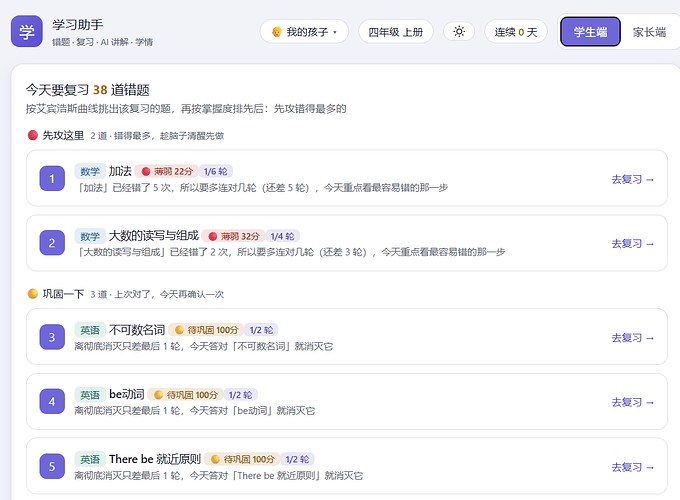Click 去复习 for 大数的读写与组成
This screenshot has height=500, width=680.
click(632, 244)
